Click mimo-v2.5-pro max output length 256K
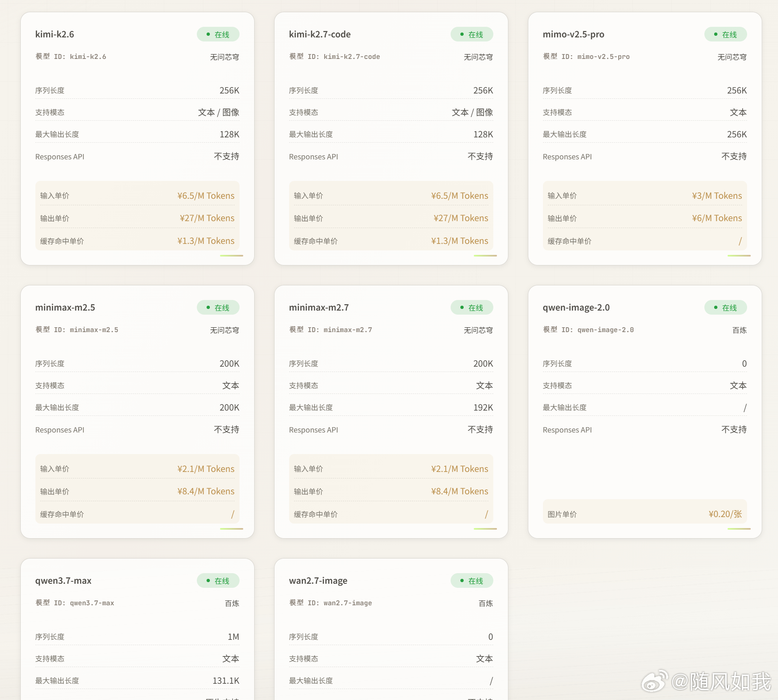Image resolution: width=778 pixels, height=700 pixels. pyautogui.click(x=737, y=134)
